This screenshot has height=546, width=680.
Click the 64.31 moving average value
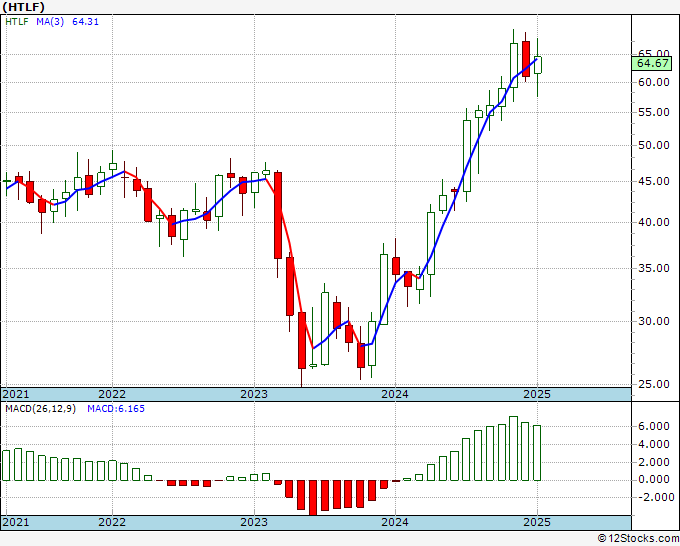pos(85,22)
